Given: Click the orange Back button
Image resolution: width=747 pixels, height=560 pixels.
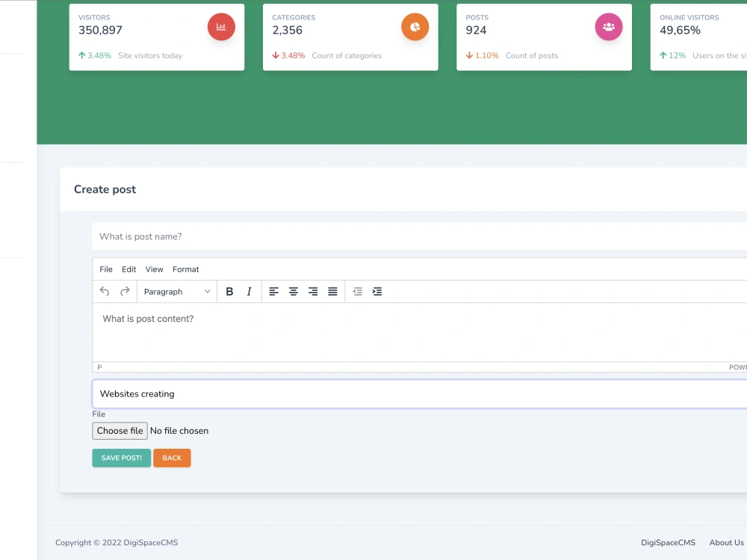Looking at the screenshot, I should coord(172,458).
